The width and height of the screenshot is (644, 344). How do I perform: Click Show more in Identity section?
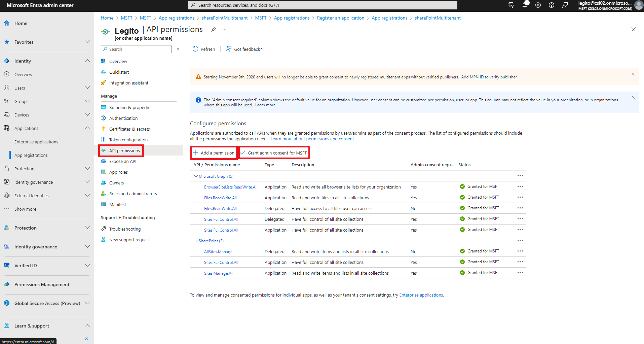coord(25,209)
